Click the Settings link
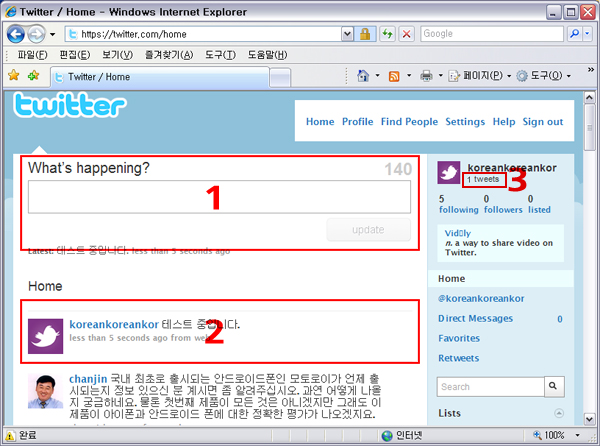This screenshot has width=600, height=446. tap(465, 122)
